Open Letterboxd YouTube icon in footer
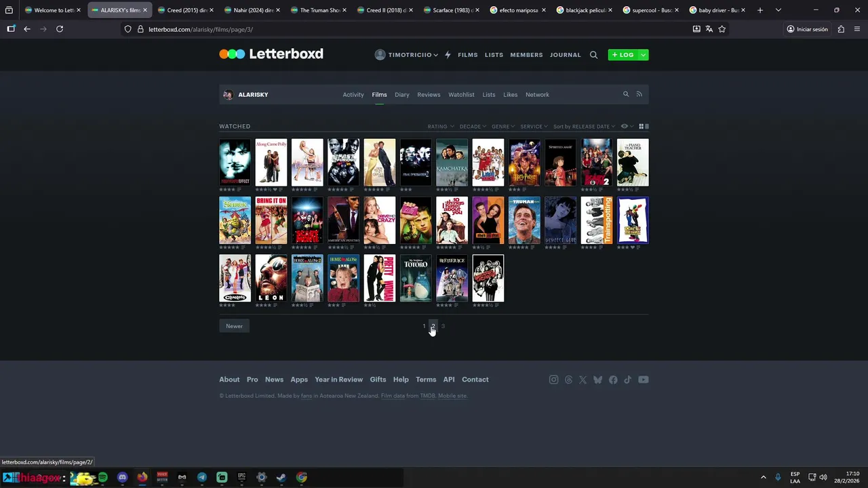 pos(644,380)
